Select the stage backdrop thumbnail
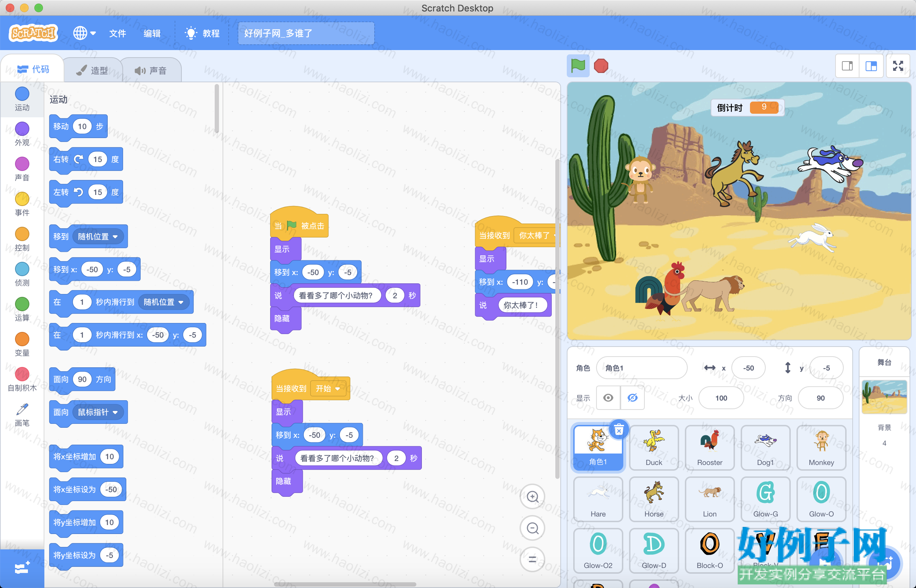 (884, 397)
